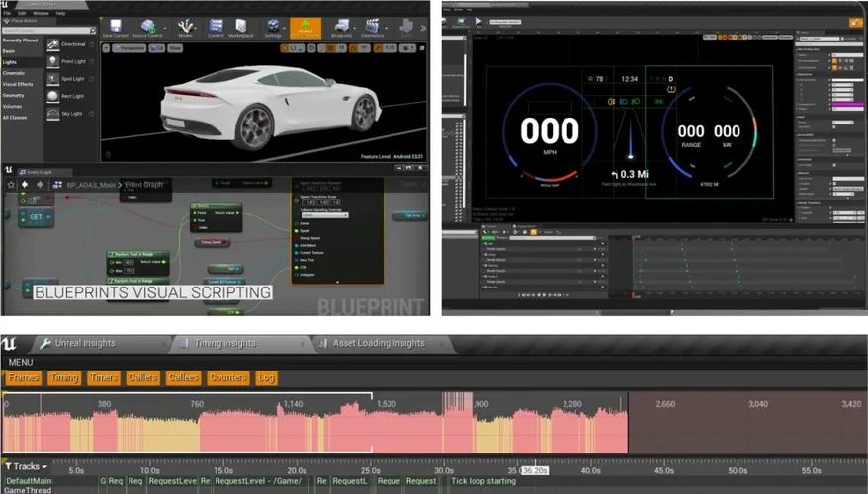Image resolution: width=868 pixels, height=494 pixels.
Task: Click the magenta color swatch in the designer details panel
Action: tap(847, 104)
